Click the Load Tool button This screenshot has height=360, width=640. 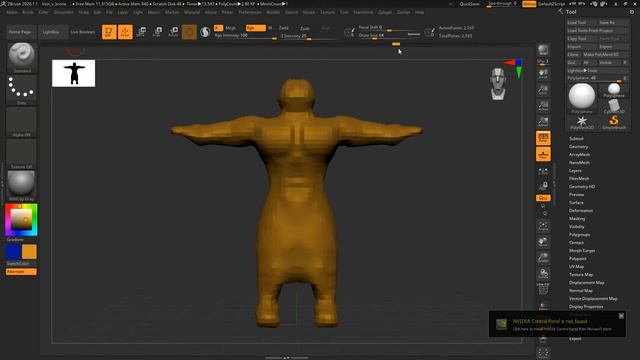pos(581,22)
